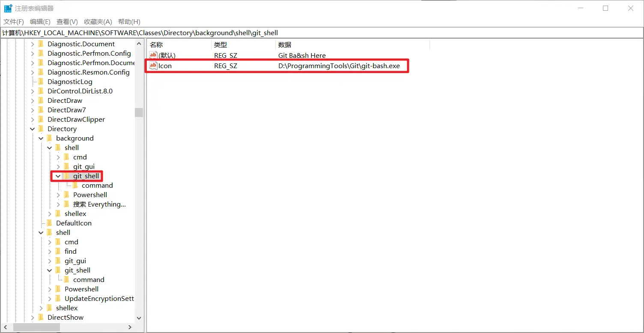Click REG_SZ type of (默认) row
The height and width of the screenshot is (333, 644).
(226, 55)
